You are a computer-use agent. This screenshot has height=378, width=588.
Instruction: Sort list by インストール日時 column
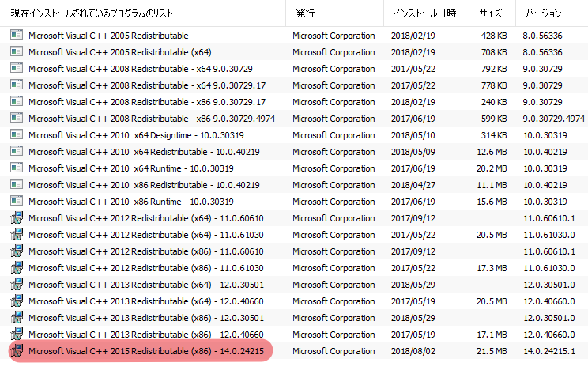click(x=425, y=13)
